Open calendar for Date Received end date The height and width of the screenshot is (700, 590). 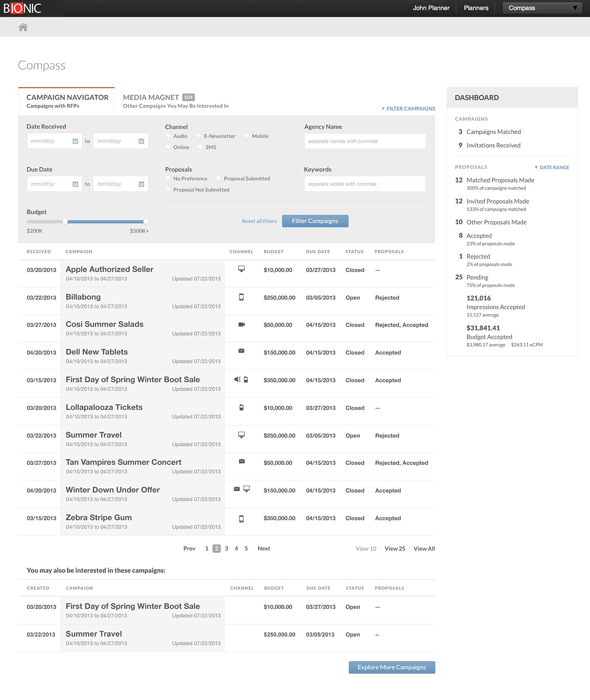[x=142, y=141]
